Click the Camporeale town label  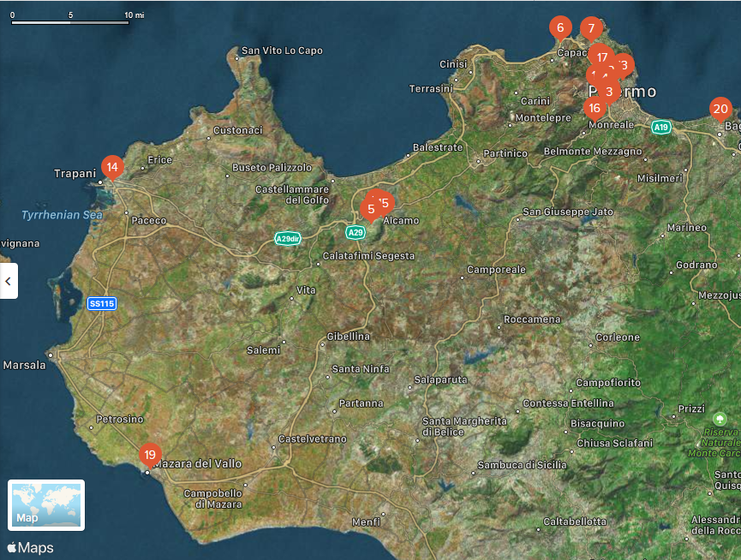(x=496, y=270)
